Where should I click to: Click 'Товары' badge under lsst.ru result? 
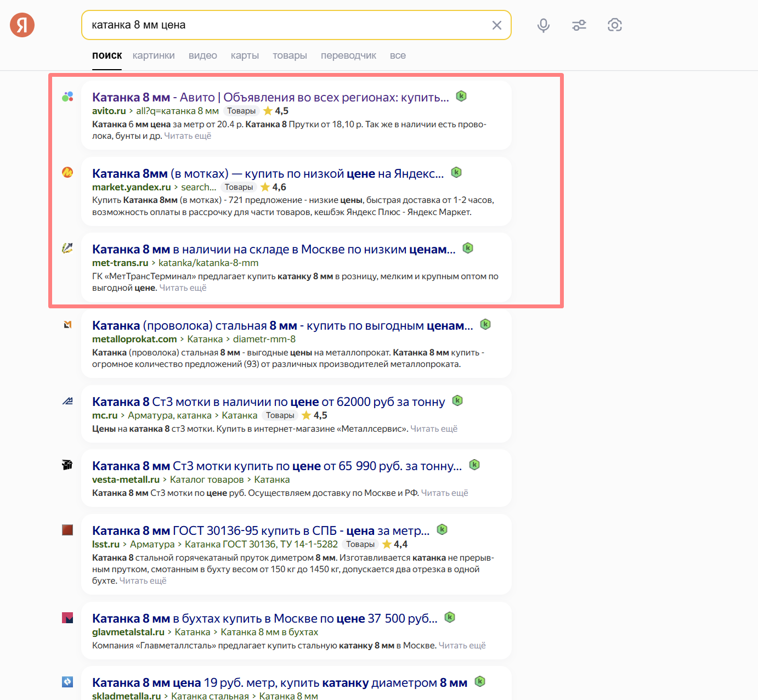pos(360,544)
